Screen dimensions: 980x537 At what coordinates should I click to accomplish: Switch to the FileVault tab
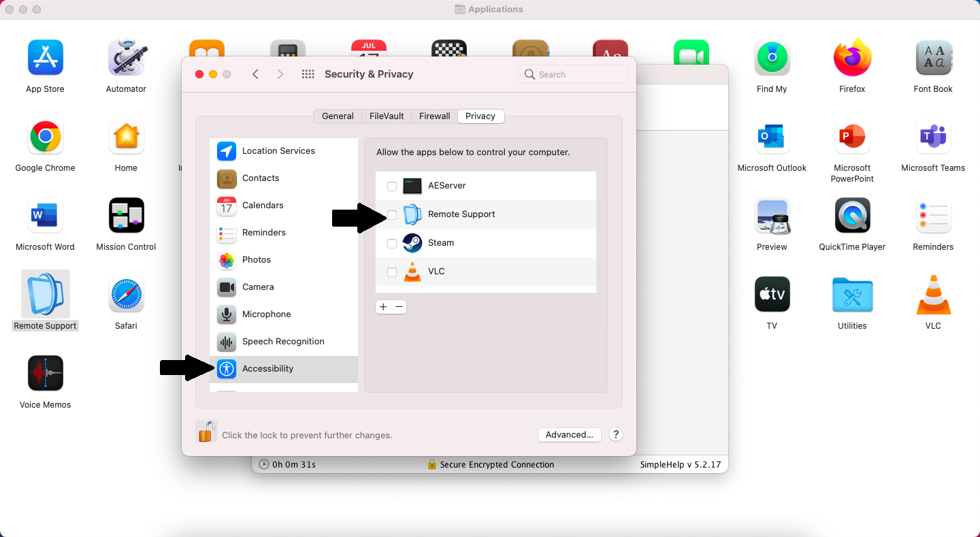[387, 116]
